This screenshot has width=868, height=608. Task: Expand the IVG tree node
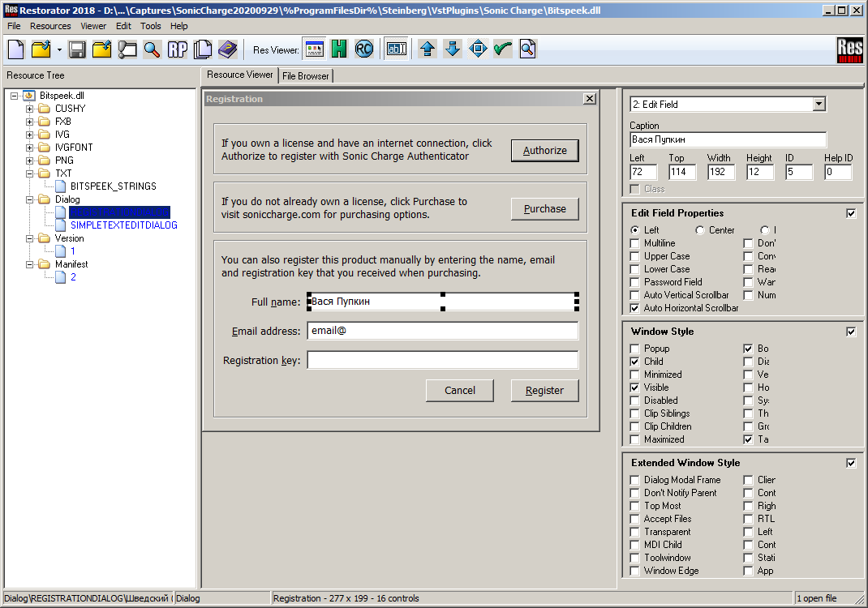tap(30, 135)
